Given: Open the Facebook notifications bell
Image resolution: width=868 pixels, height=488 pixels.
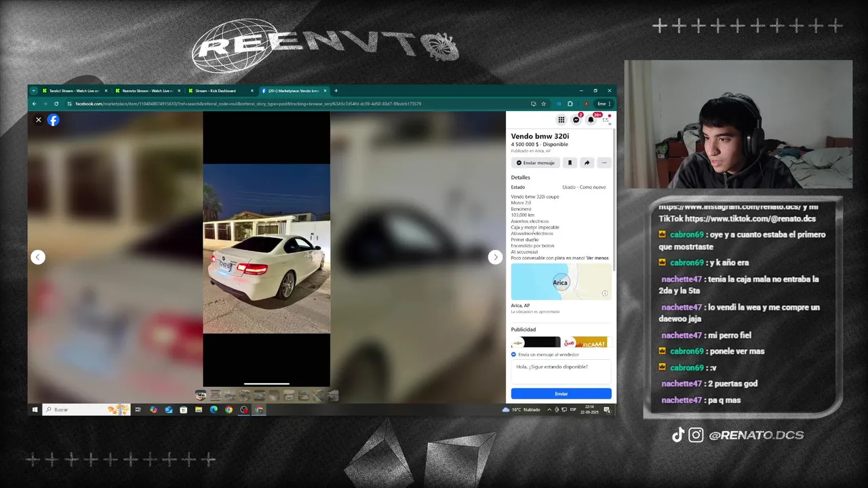Looking at the screenshot, I should point(591,120).
